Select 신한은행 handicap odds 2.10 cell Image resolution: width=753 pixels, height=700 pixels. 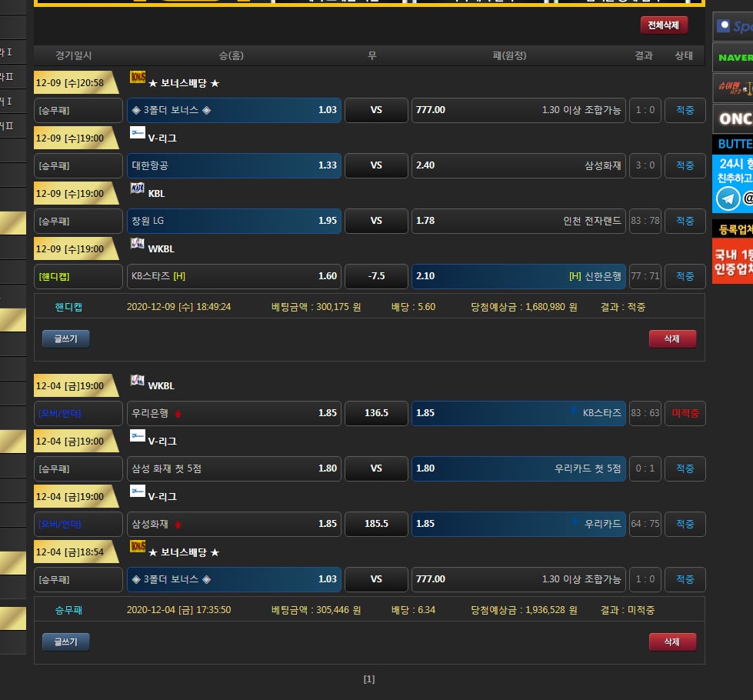click(x=519, y=276)
